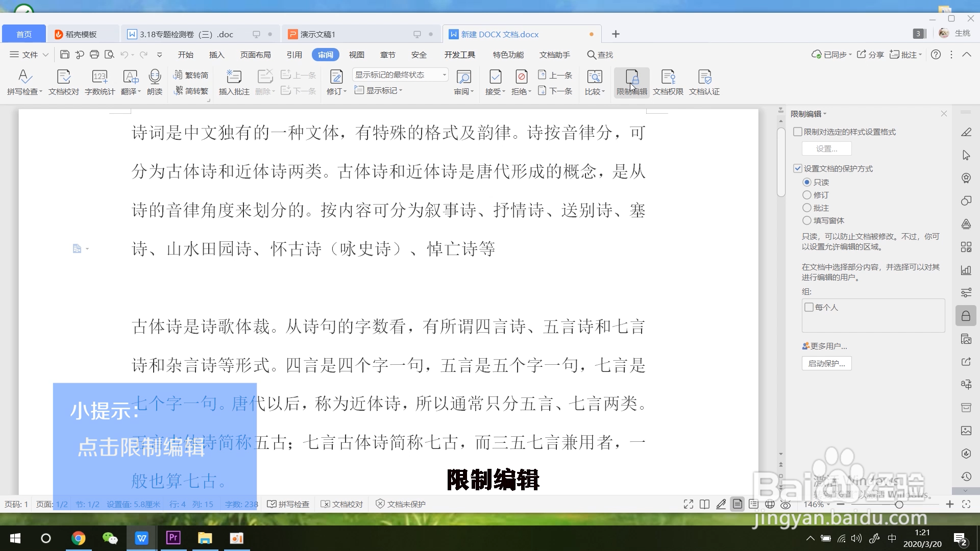Click print preview icon in quick toolbar
The image size is (980, 551).
tap(109, 55)
